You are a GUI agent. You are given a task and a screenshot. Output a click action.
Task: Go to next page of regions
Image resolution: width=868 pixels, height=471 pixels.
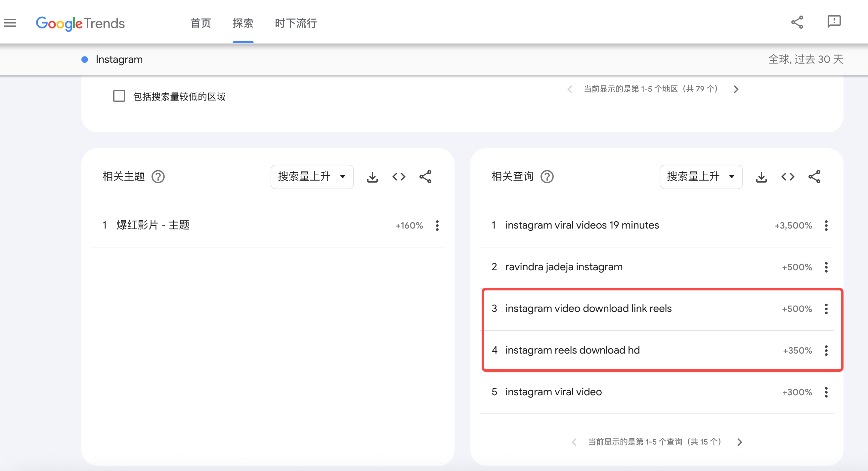click(736, 89)
